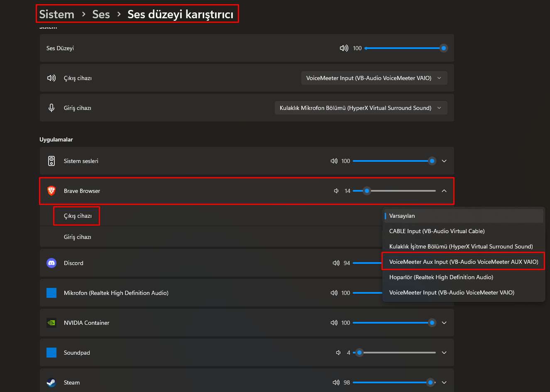Click the 'NVIDIA Container' name text
Image resolution: width=550 pixels, height=392 pixels.
[87, 323]
